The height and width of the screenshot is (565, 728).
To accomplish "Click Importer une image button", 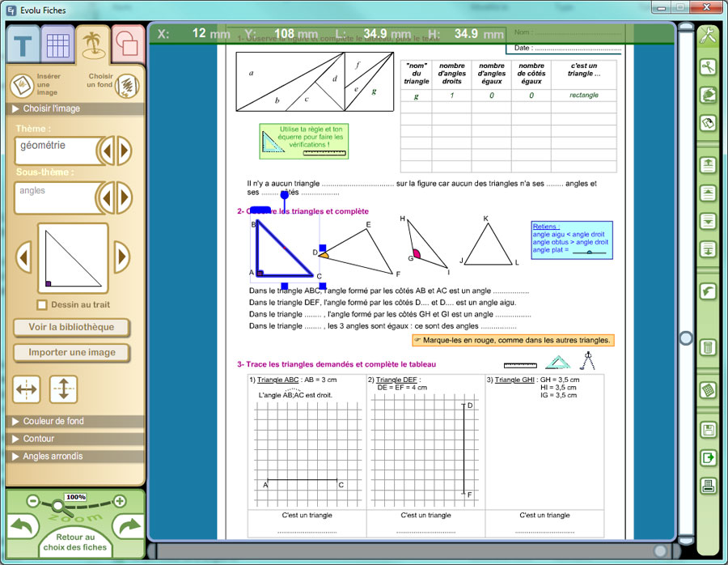I will pos(72,353).
